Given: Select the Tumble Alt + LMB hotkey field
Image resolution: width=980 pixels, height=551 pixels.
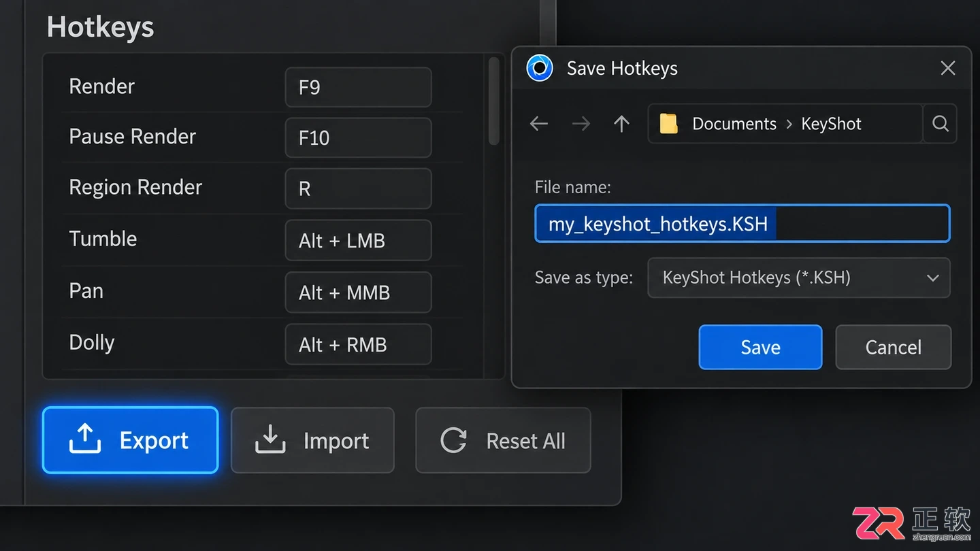Looking at the screenshot, I should [x=358, y=240].
